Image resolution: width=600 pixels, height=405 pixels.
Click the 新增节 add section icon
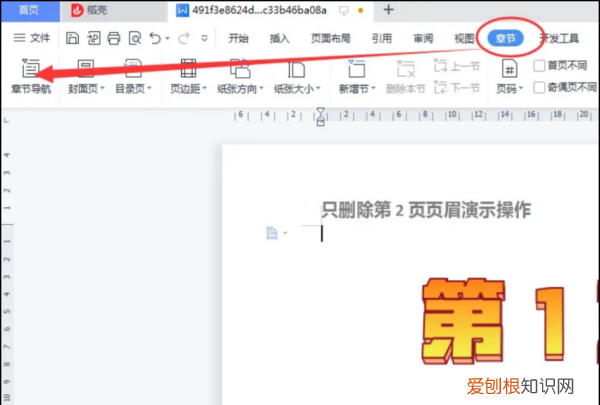(356, 69)
